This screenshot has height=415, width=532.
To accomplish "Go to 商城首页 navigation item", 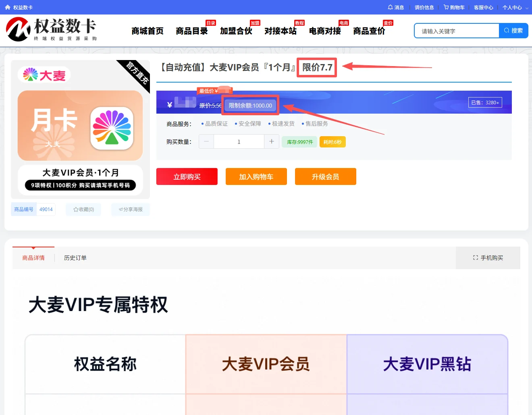I will tap(148, 31).
